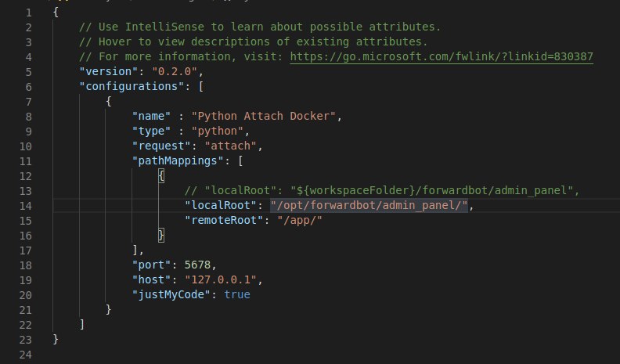The height and width of the screenshot is (364, 620).
Task: Click the highlighted opening brace on line 12
Action: 161,176
